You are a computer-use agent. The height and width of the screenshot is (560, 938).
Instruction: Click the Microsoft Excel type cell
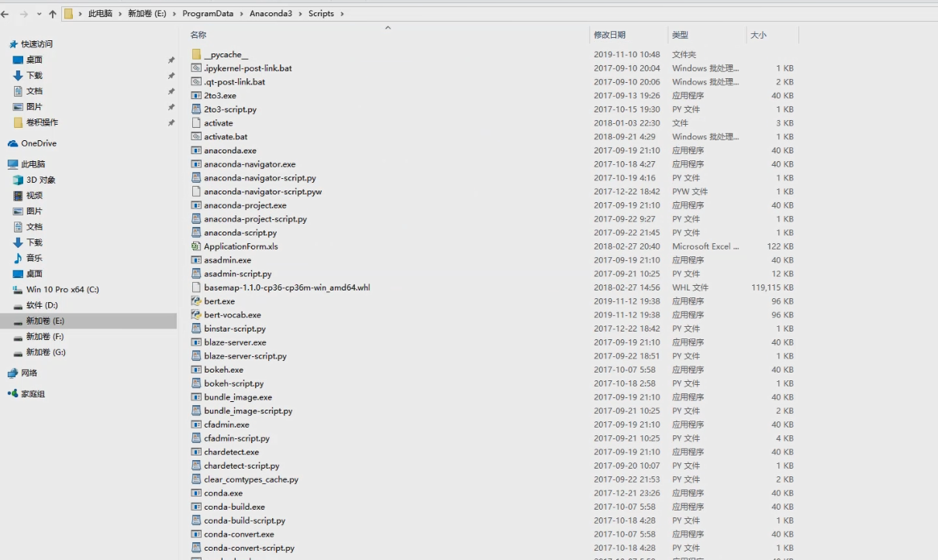coord(705,246)
